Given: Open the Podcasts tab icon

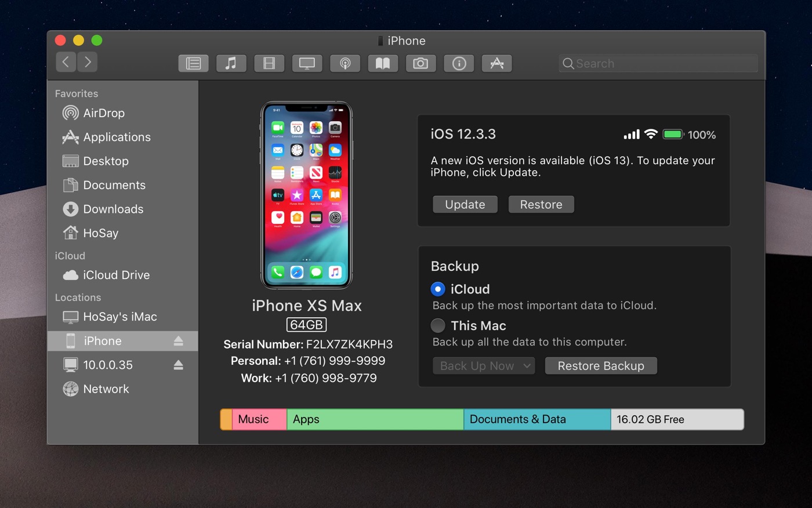Looking at the screenshot, I should [x=345, y=63].
